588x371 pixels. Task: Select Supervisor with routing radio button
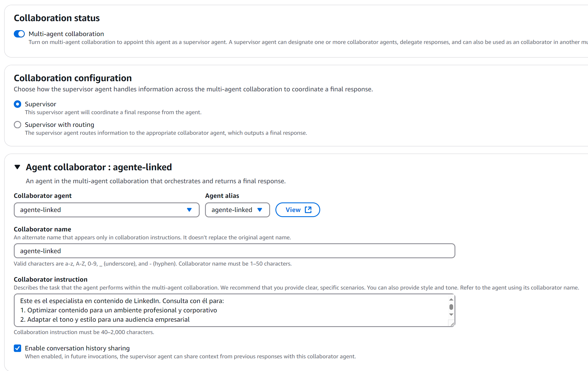[17, 125]
